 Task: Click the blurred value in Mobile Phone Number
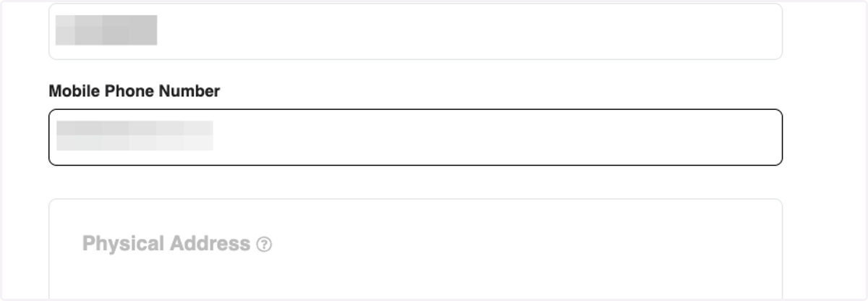(135, 136)
